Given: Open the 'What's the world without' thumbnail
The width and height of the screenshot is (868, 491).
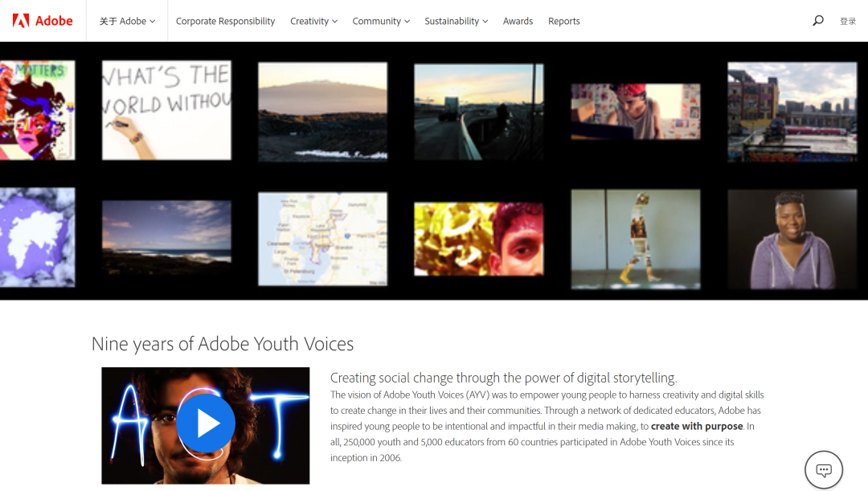Looking at the screenshot, I should tap(166, 110).
